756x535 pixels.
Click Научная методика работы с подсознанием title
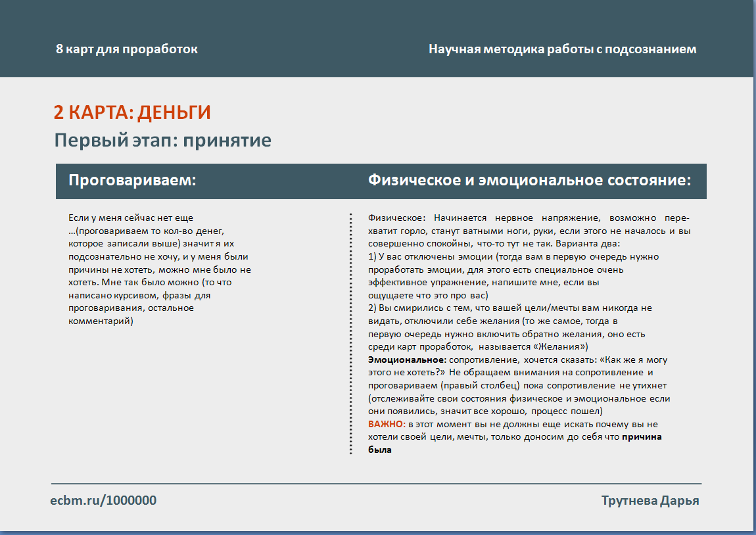562,49
